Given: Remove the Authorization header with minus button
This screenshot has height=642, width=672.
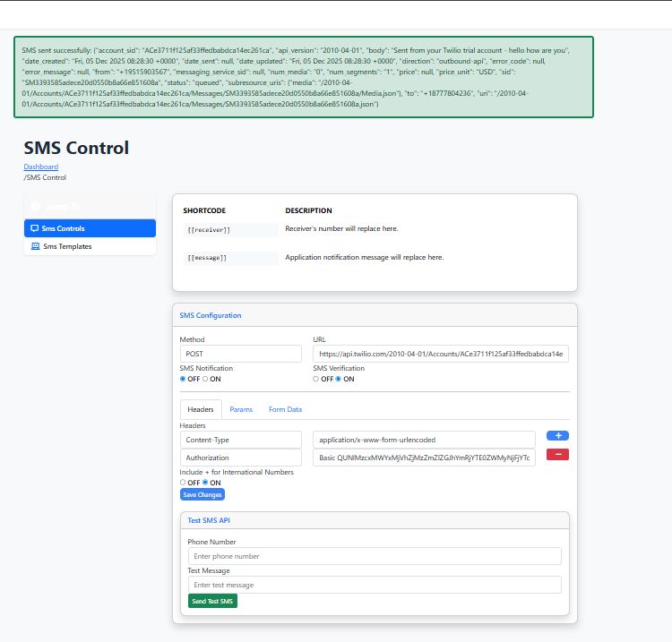Looking at the screenshot, I should click(x=557, y=455).
